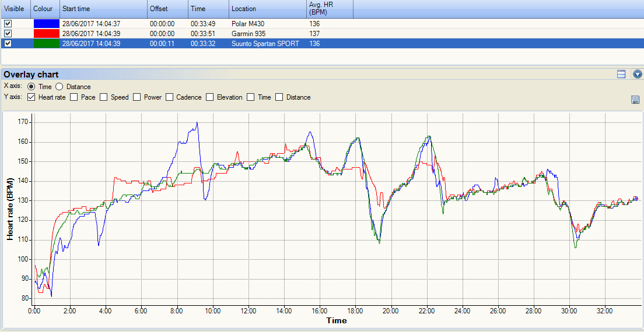
Task: Disable the Heart rate Y axis checkbox
Action: click(31, 97)
